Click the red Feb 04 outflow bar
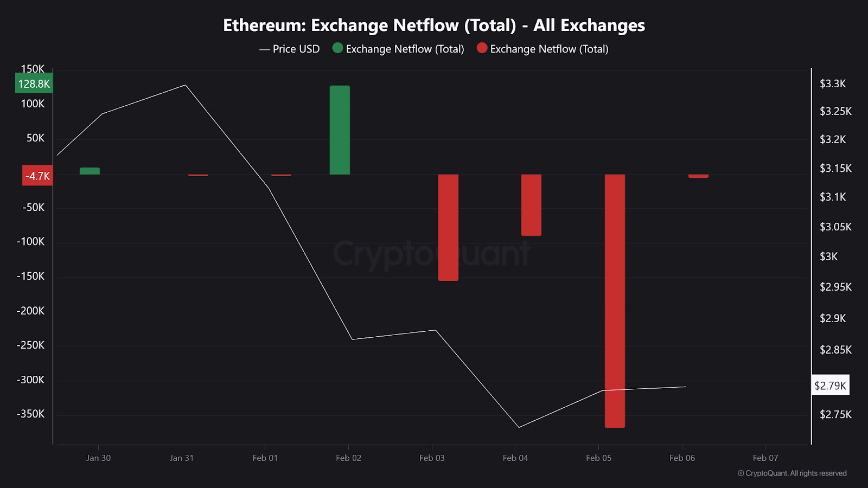 (531, 205)
